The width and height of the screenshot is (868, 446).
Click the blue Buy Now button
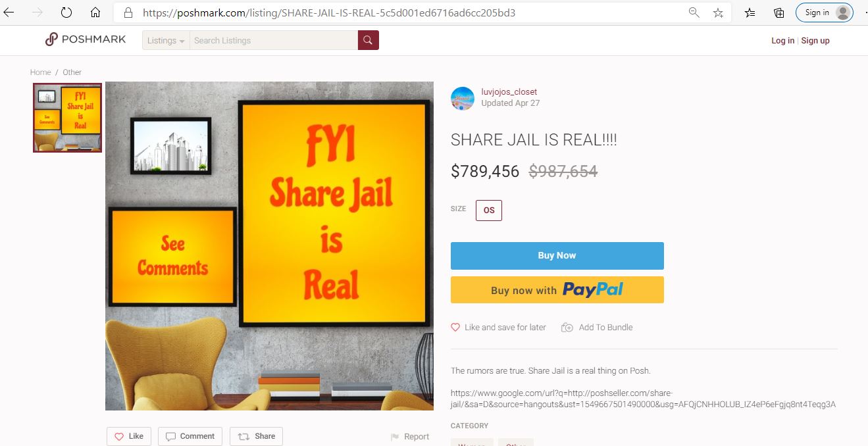pos(557,256)
